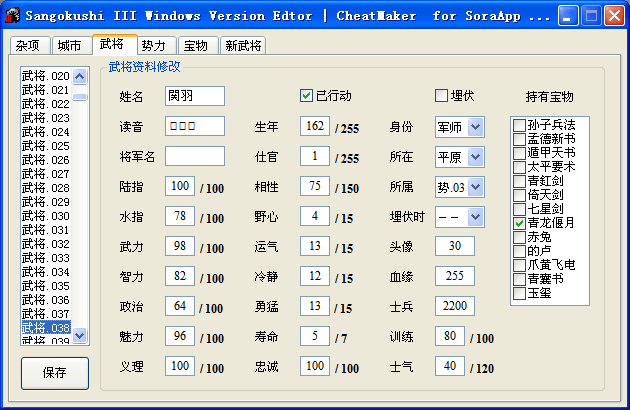Image resolution: width=630 pixels, height=410 pixels.
Task: Toggle the 已行动 checkbox
Action: (307, 96)
